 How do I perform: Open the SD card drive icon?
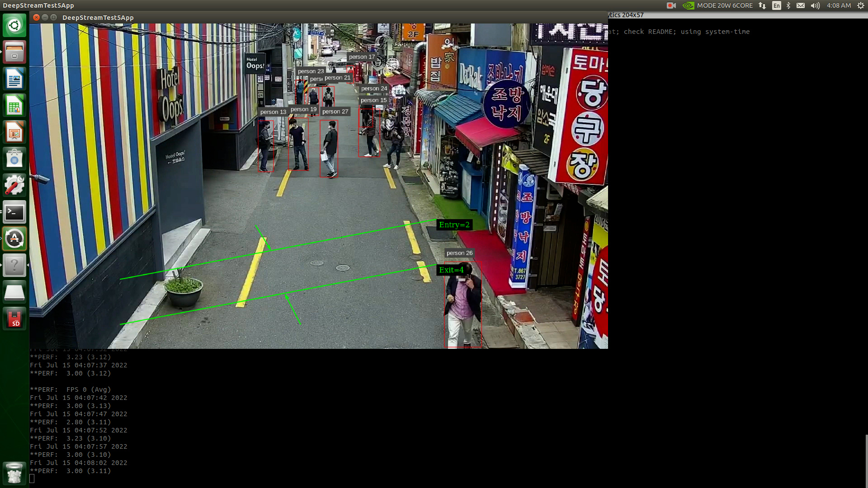(14, 319)
